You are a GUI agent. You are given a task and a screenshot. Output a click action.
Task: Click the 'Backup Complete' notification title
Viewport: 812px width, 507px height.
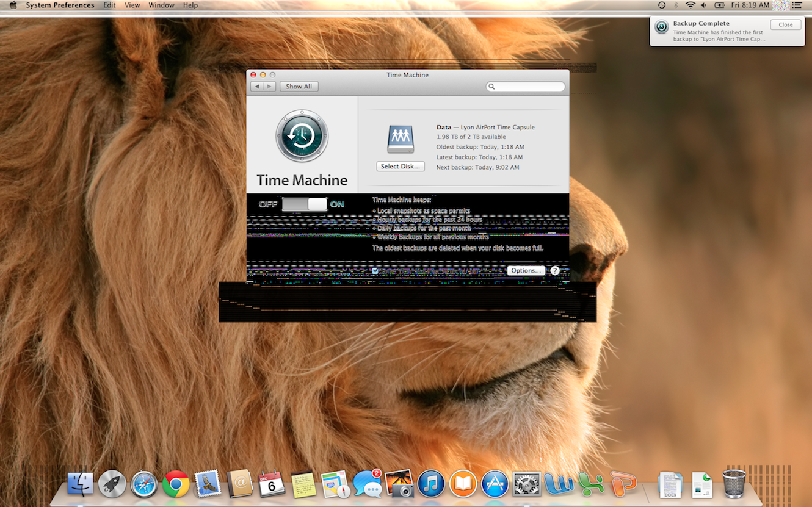point(701,24)
